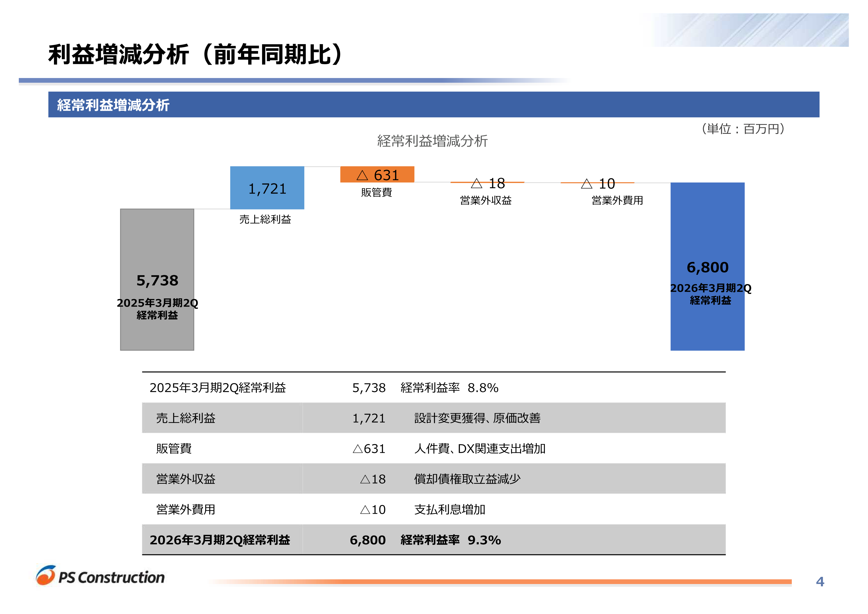The width and height of the screenshot is (868, 614).
Task: Click the 設計変更獲得、原価改善 description text
Action: click(477, 418)
